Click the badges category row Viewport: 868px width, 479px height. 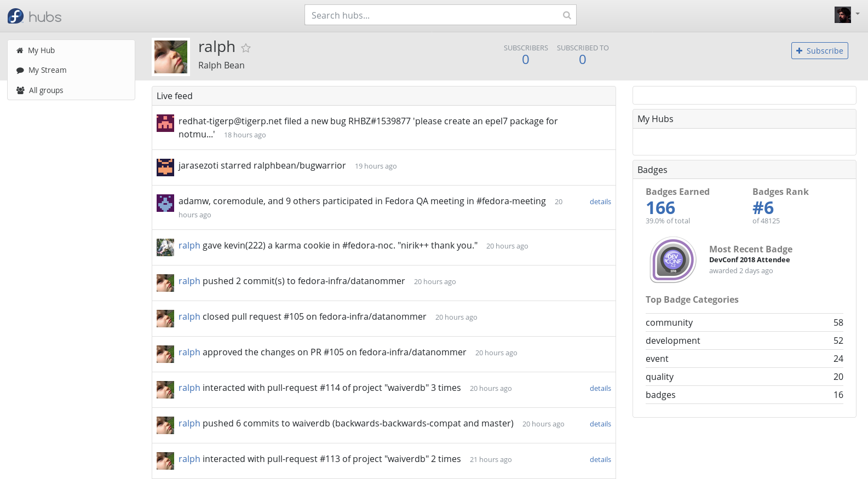pyautogui.click(x=744, y=395)
